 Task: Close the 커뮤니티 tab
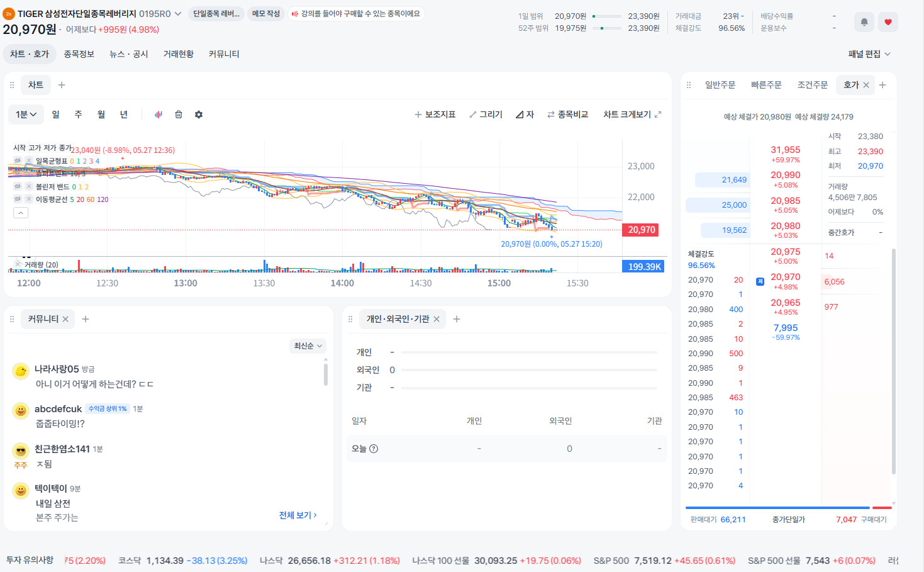pos(65,319)
